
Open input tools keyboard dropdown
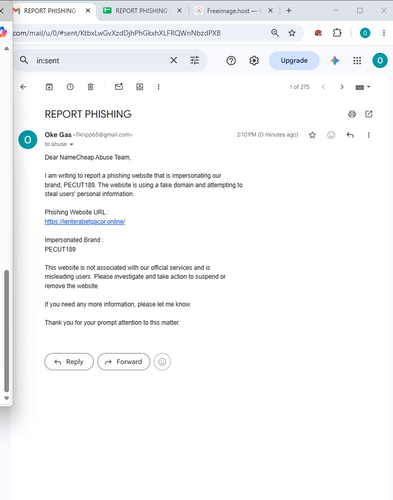[x=363, y=87]
